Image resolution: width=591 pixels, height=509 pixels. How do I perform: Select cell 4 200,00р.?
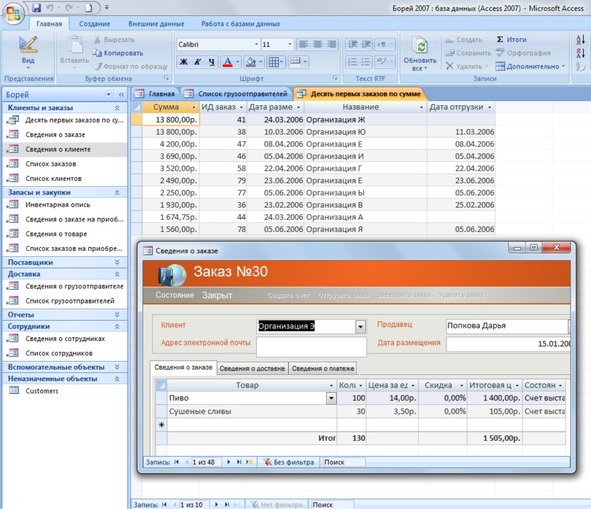171,144
